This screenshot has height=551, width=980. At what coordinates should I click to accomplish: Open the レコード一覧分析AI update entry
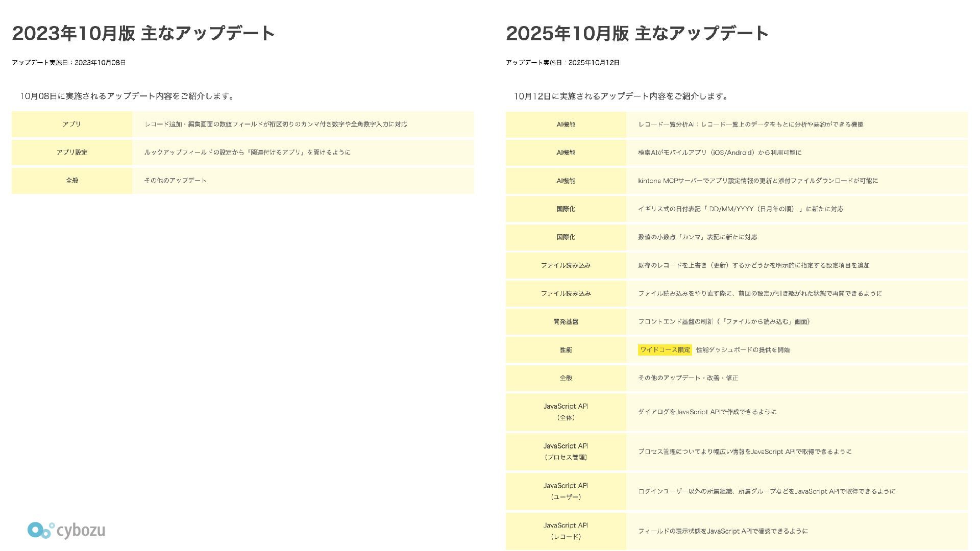[750, 124]
